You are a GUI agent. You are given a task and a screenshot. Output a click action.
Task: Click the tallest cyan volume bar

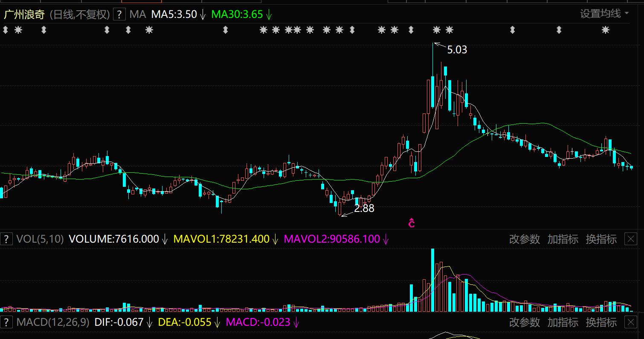pyautogui.click(x=433, y=280)
